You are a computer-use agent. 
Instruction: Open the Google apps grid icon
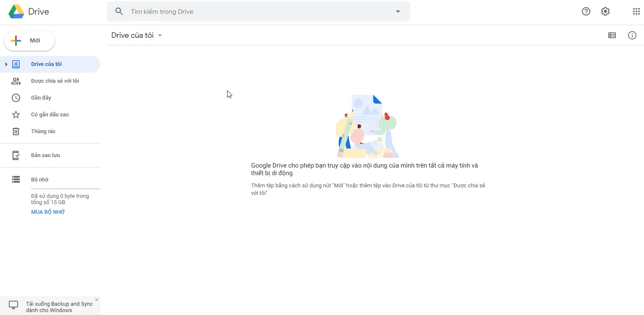[636, 11]
